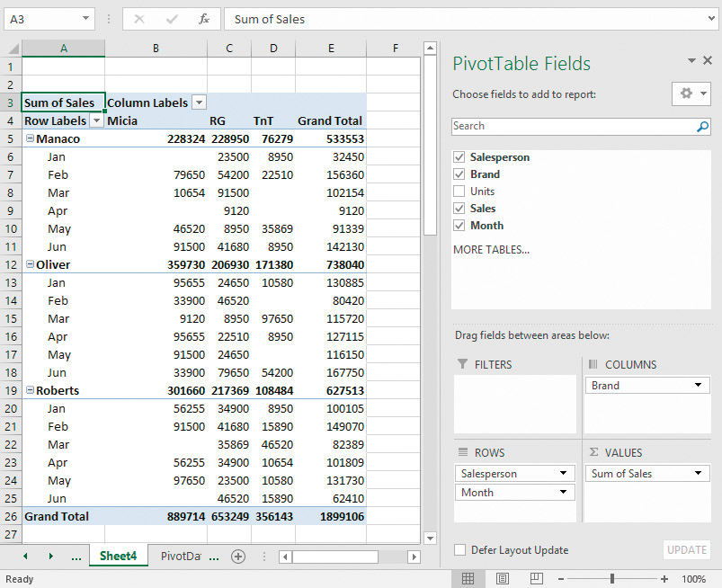Click the vertical scrollbar down arrow
The width and height of the screenshot is (722, 588).
pos(430,538)
